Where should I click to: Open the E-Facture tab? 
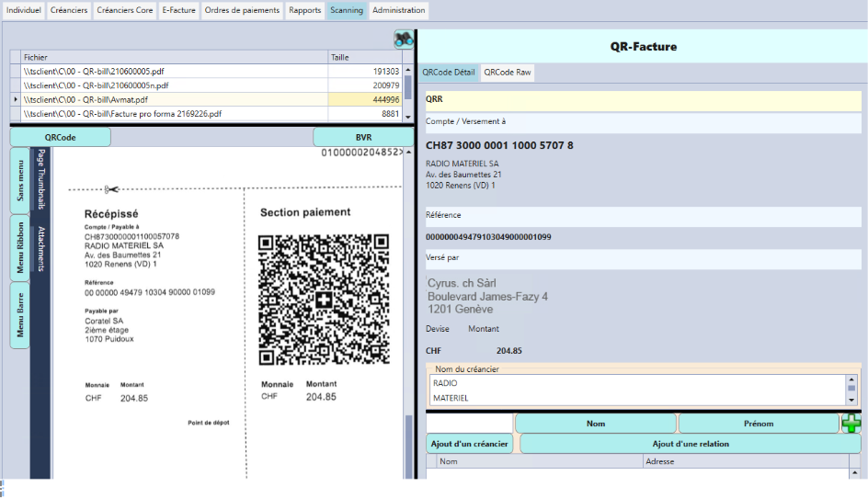(x=178, y=10)
